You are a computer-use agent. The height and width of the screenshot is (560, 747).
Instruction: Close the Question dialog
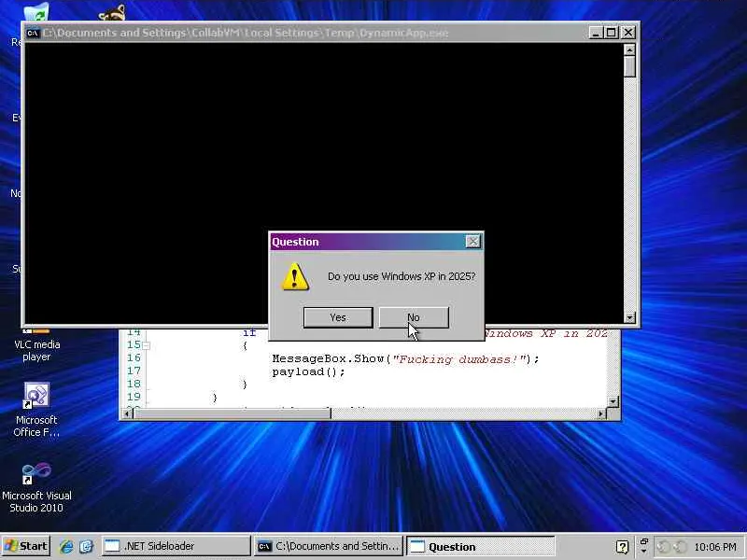(x=472, y=242)
